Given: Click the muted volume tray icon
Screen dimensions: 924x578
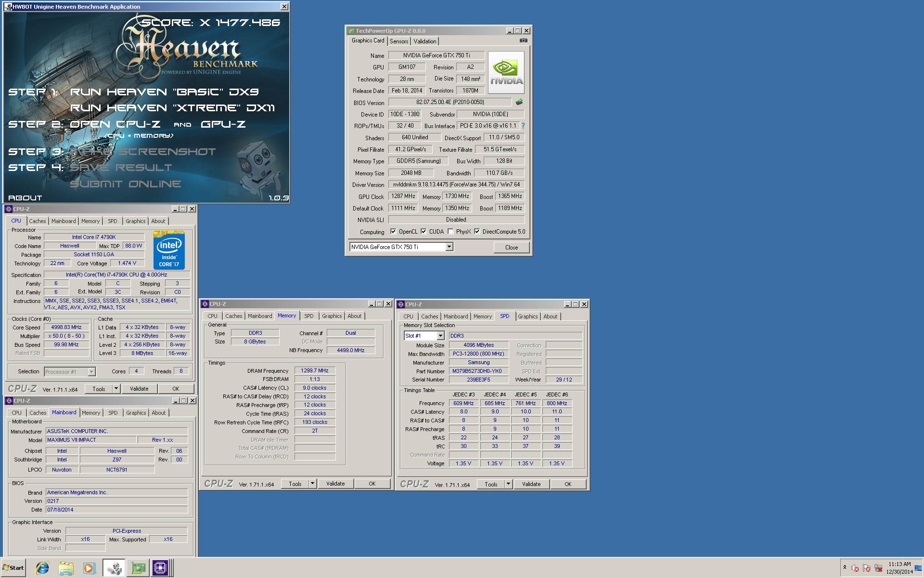Looking at the screenshot, I should (x=855, y=568).
